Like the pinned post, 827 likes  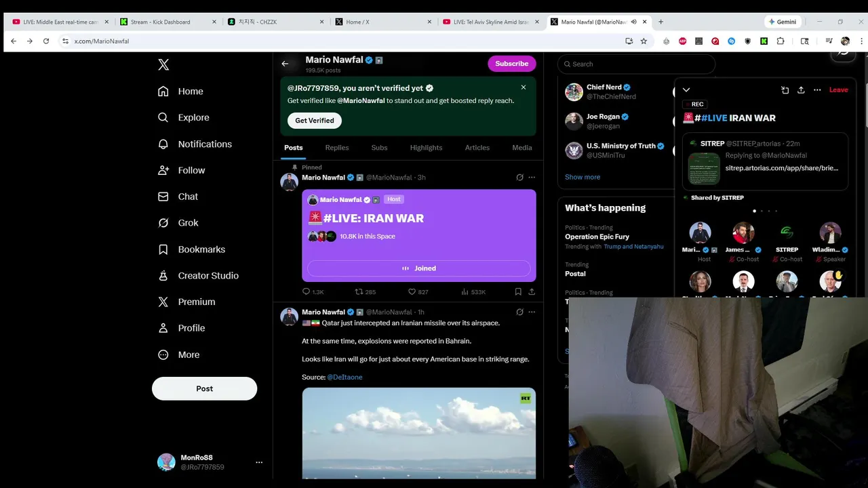[x=418, y=292]
